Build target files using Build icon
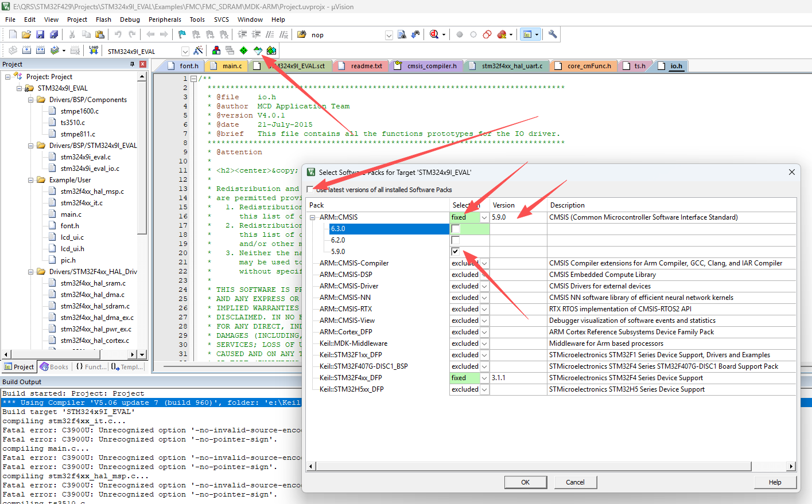 point(26,50)
